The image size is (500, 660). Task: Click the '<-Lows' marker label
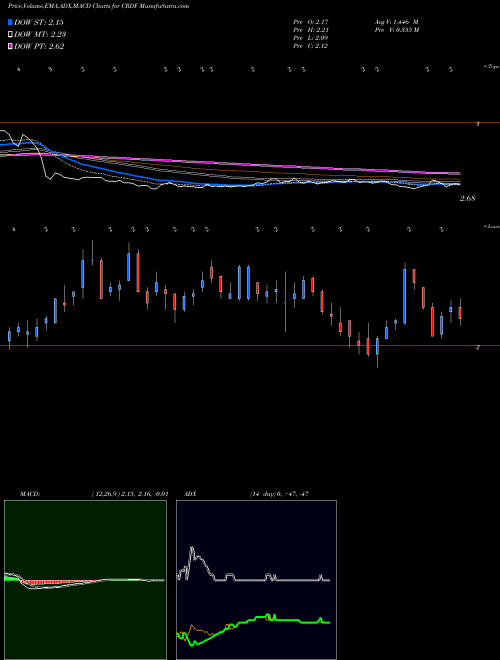click(x=491, y=226)
